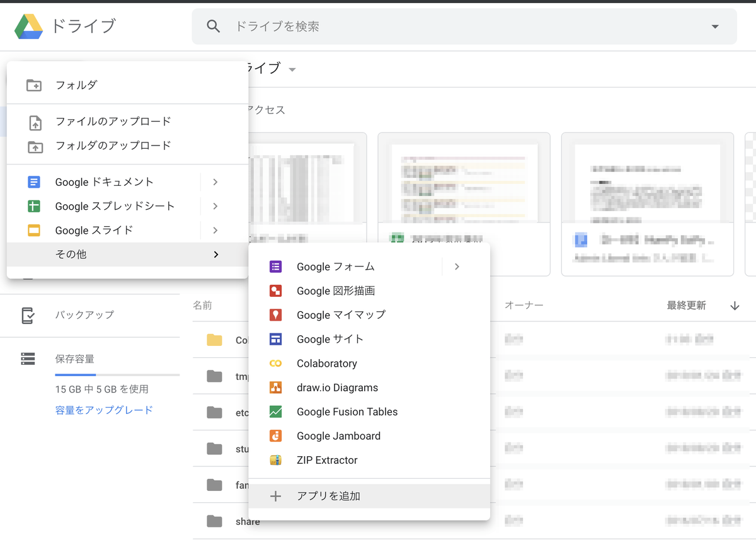
Task: Launch draw.io Diagrams
Action: [x=337, y=387]
